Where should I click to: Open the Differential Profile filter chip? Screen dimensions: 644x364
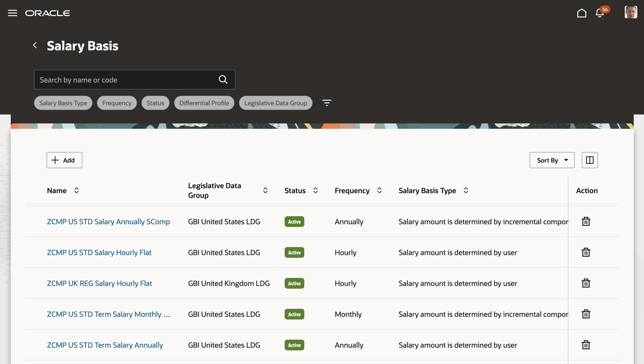pos(204,103)
